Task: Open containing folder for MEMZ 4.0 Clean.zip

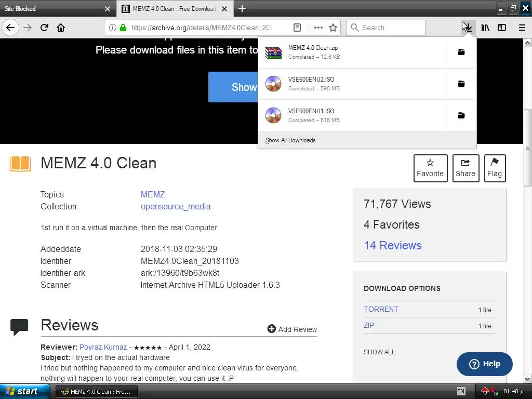Action: point(461,52)
